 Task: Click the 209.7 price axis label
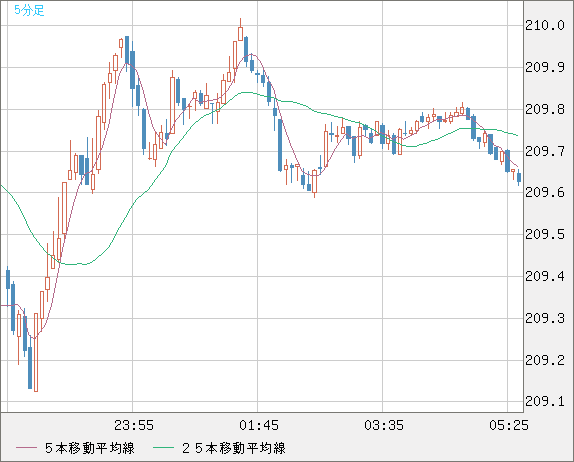pos(545,151)
